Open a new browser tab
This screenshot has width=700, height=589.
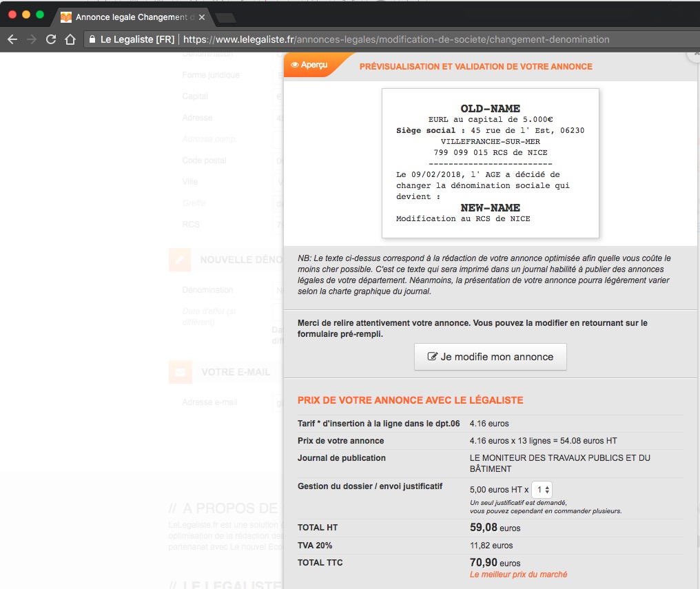225,17
